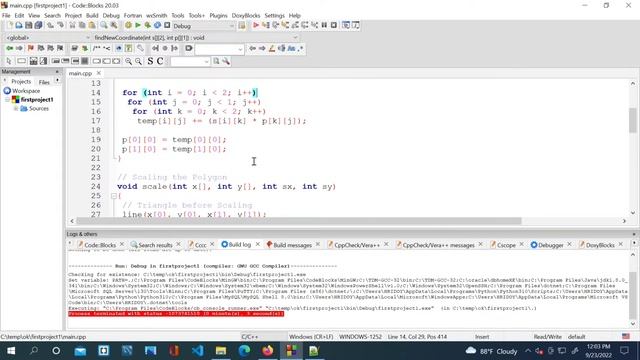Click the Zoom in icon in bottom toolbar
Screen dimensions: 640x360
click(129, 61)
